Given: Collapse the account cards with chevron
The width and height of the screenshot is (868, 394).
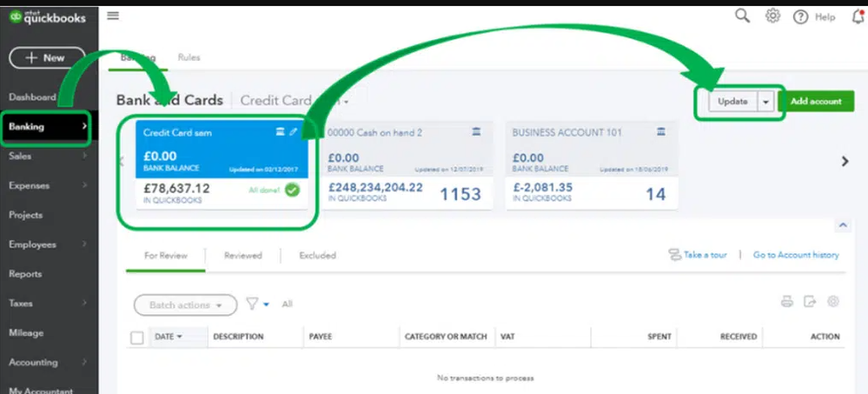Looking at the screenshot, I should (x=843, y=225).
